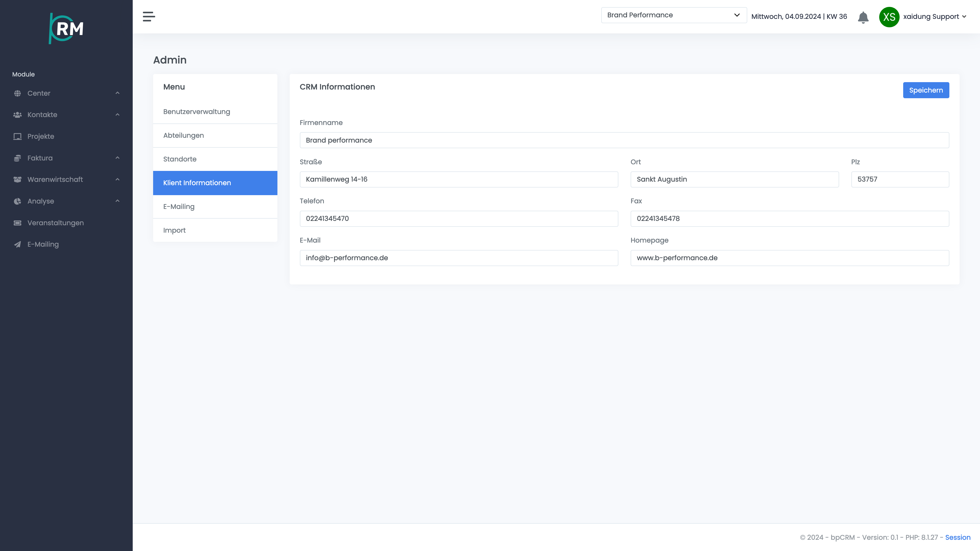Click the XS user avatar
This screenshot has width=980, height=551.
pos(889,17)
